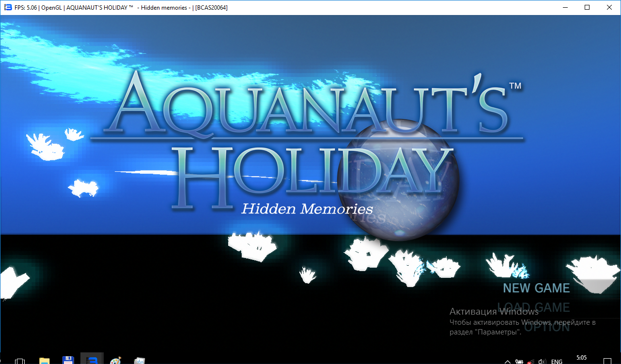
Task: Open the performance monitor taskbar icon
Action: [x=140, y=361]
